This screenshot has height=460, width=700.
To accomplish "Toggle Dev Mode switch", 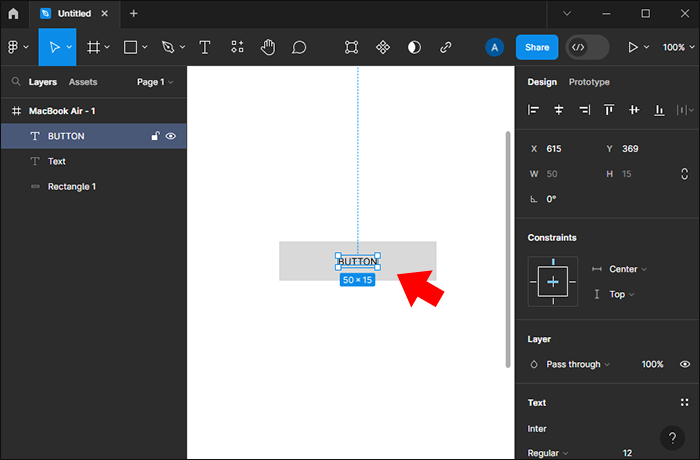I will coord(587,47).
